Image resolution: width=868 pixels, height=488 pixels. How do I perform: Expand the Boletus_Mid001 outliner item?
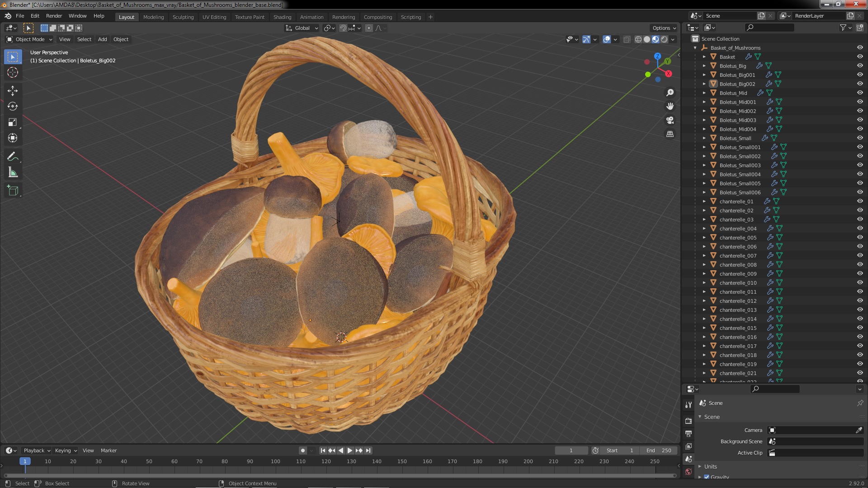[x=704, y=102]
